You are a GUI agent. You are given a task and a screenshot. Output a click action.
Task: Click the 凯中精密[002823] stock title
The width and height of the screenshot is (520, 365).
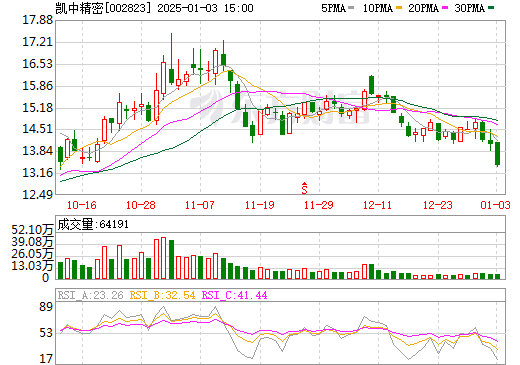[x=101, y=8]
